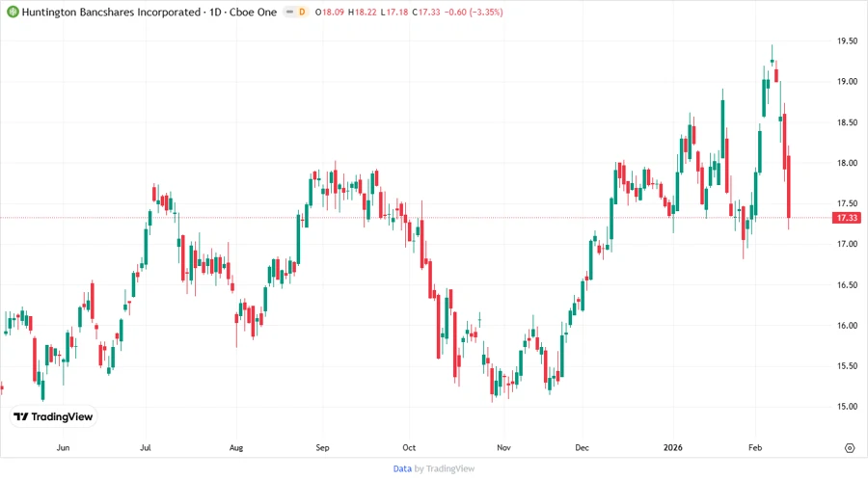The width and height of the screenshot is (868, 480).
Task: Click the close value C17.33
Action: (x=426, y=12)
